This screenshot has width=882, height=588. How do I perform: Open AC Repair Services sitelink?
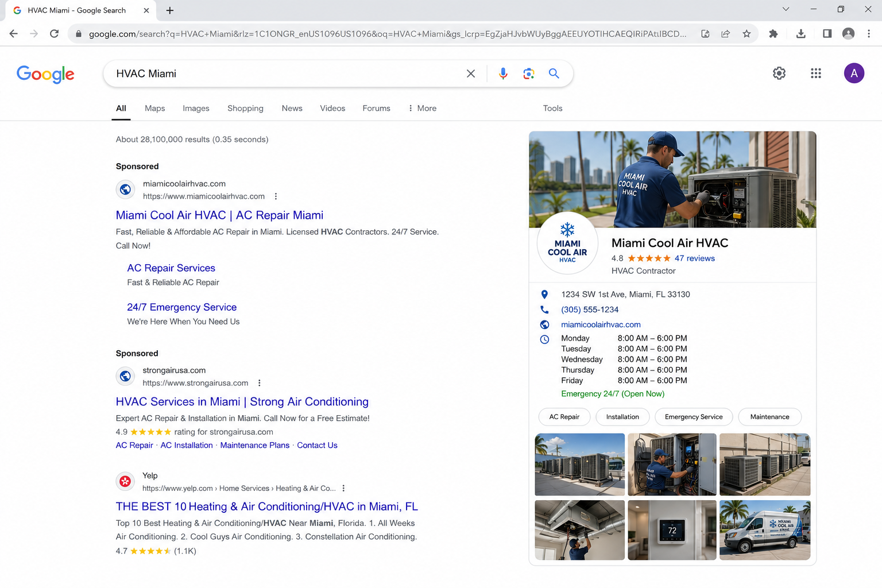pyautogui.click(x=171, y=268)
